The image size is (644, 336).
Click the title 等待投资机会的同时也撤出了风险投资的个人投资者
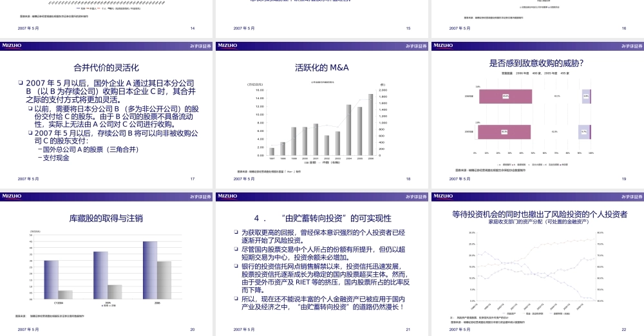(540, 214)
